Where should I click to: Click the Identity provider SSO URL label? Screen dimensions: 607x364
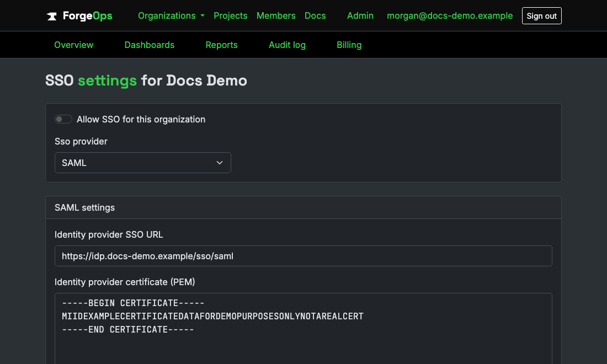tap(109, 234)
